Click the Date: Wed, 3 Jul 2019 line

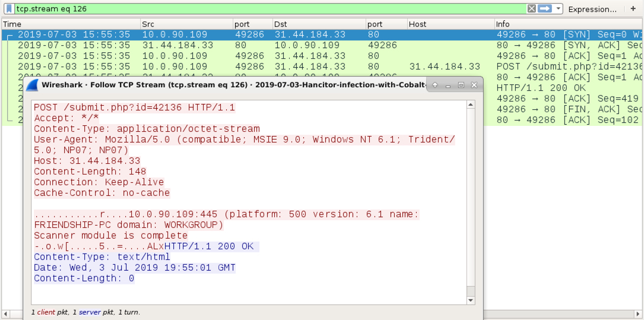tap(135, 268)
